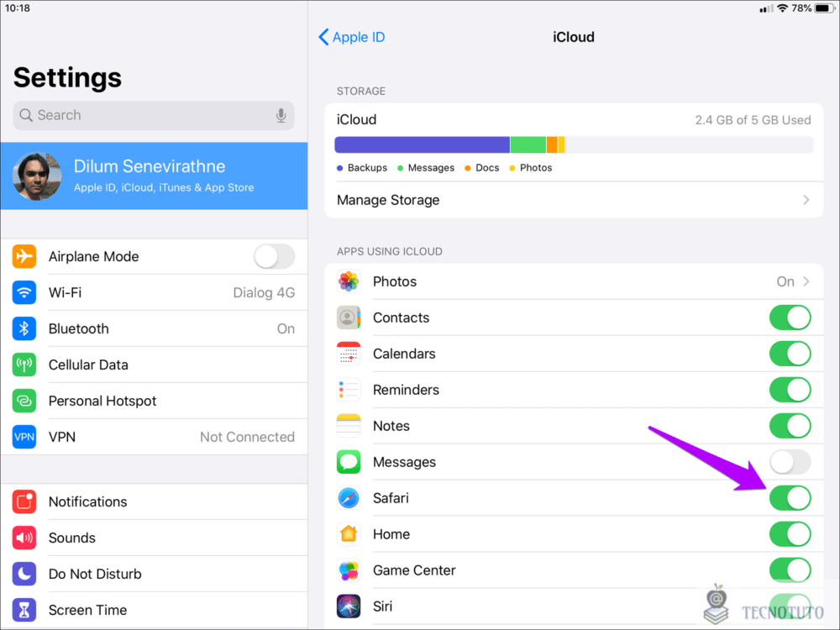Screen dimensions: 840x630
Task: Tap the 2.4 GB of 5 GB Used label
Action: coord(753,120)
